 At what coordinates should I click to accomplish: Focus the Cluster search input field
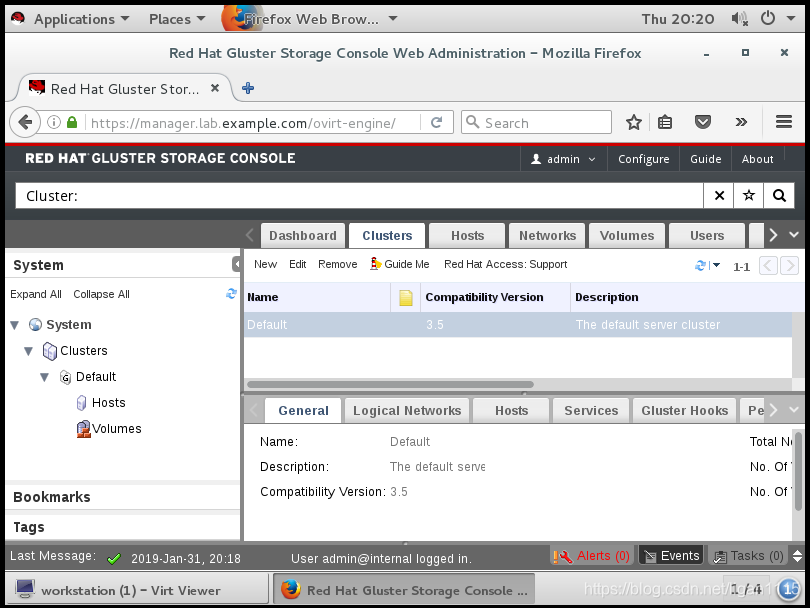pos(360,196)
